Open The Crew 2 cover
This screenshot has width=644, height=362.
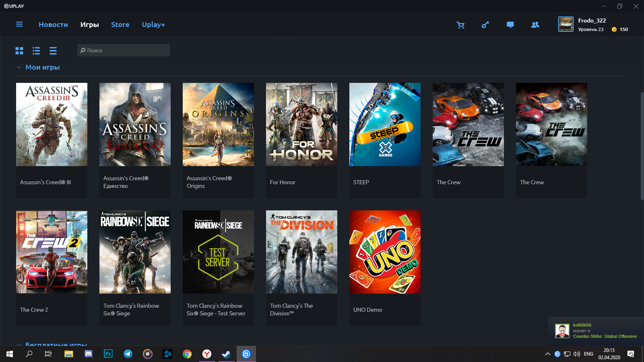[52, 252]
